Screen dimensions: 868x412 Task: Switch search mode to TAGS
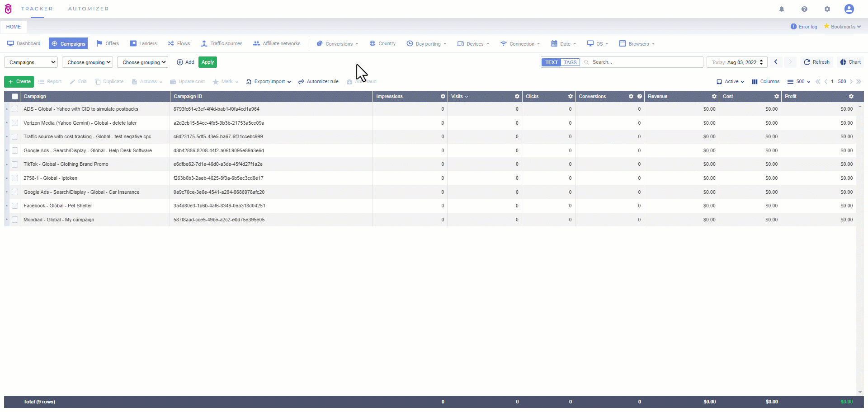point(570,62)
